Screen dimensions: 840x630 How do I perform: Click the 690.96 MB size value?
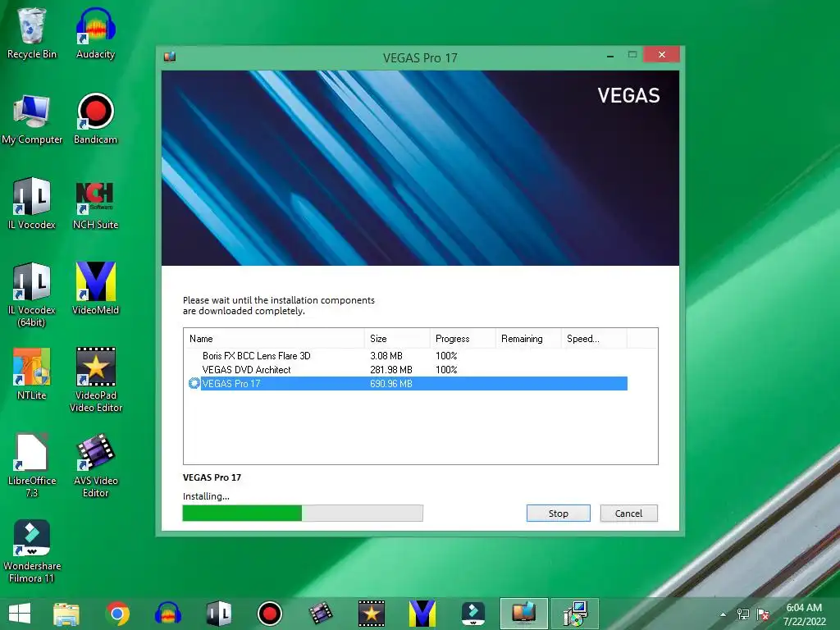pos(391,384)
